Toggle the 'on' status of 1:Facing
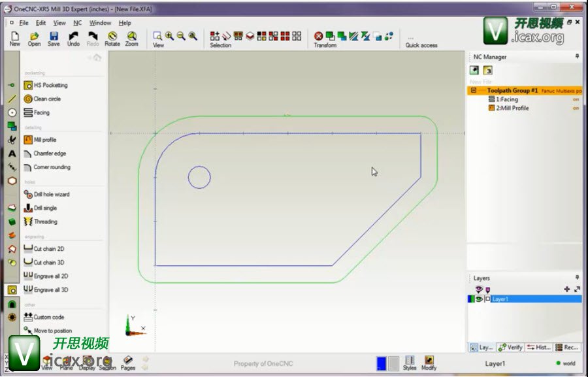The height and width of the screenshot is (377, 588). (576, 99)
